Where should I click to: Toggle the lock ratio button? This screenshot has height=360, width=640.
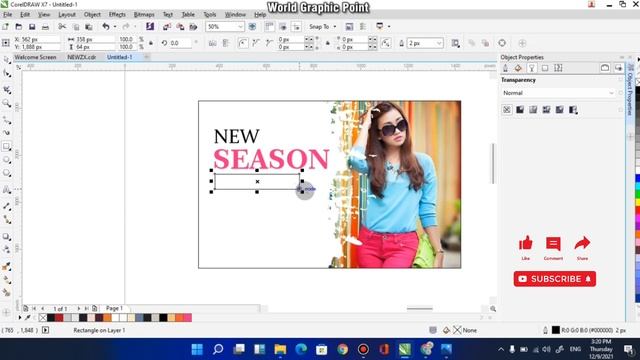pyautogui.click(x=151, y=43)
